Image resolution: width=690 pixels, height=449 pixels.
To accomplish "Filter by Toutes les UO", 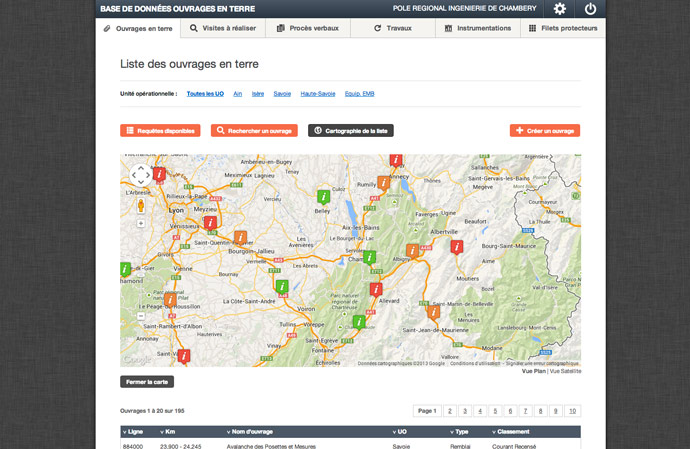I will pyautogui.click(x=205, y=93).
